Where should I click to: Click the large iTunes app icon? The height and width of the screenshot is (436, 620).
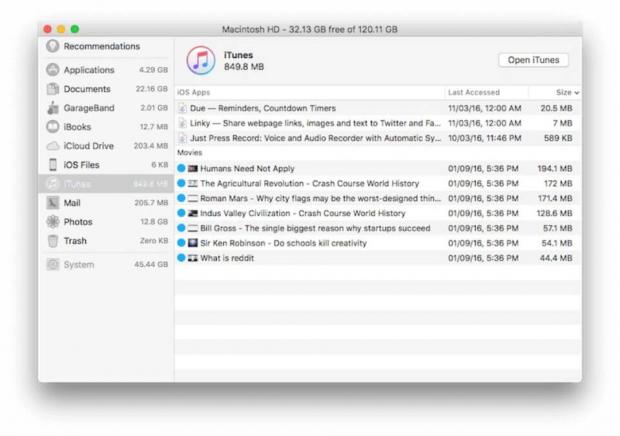[201, 60]
